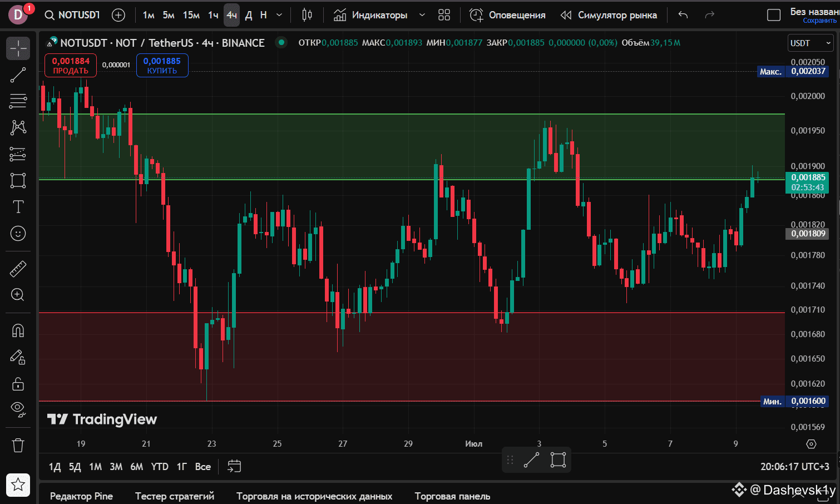Click the red ПРОДАТЬ sell button
The image size is (840, 504).
click(71, 65)
